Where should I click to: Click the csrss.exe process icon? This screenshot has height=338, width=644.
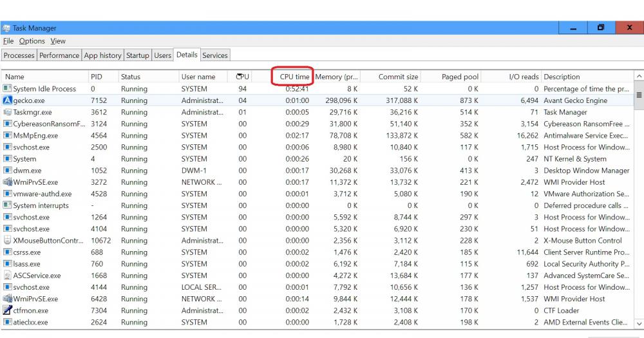[x=7, y=252]
